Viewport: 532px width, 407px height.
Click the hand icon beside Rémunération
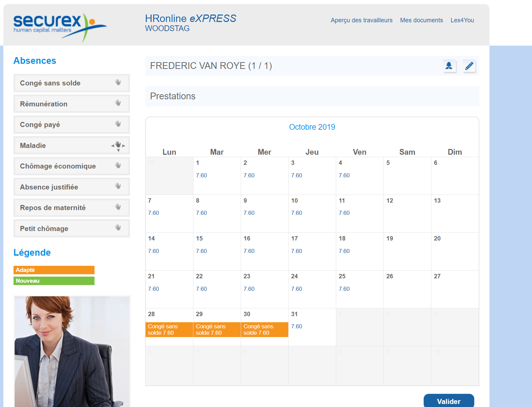coord(118,103)
